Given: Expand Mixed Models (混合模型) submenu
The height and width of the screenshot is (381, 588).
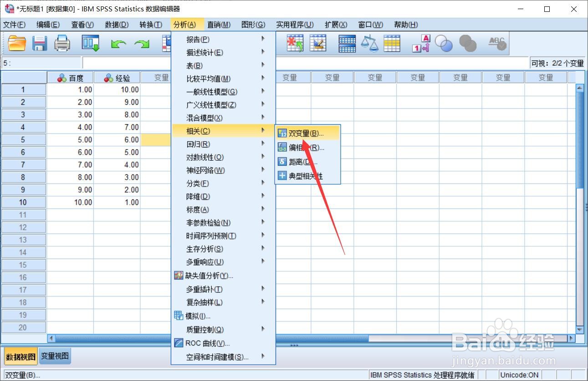Looking at the screenshot, I should 223,118.
